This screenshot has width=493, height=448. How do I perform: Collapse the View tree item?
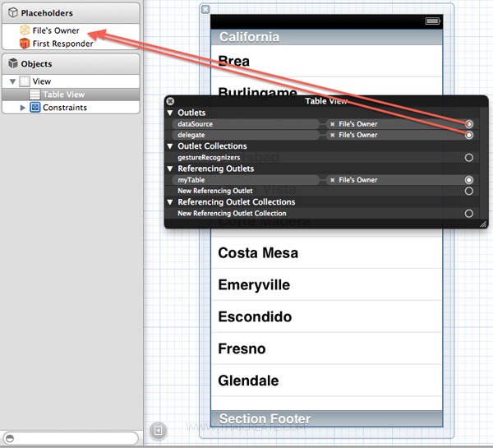(x=12, y=81)
